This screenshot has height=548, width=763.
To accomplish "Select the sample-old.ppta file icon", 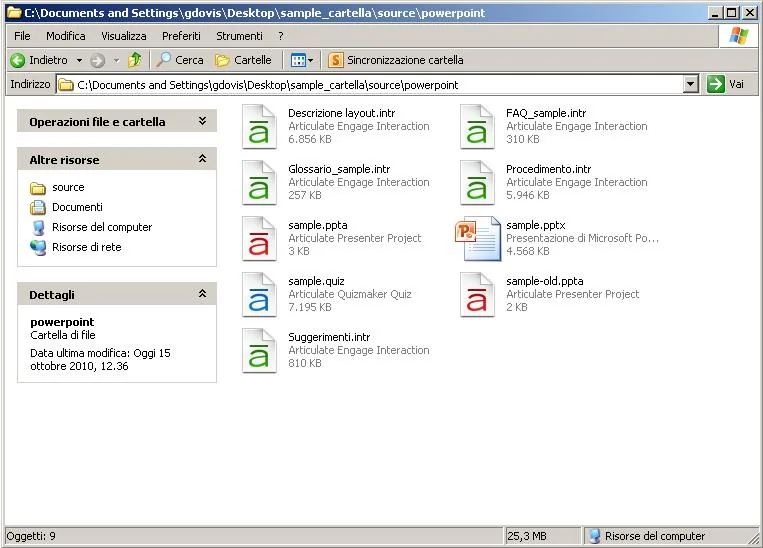I will coord(477,294).
